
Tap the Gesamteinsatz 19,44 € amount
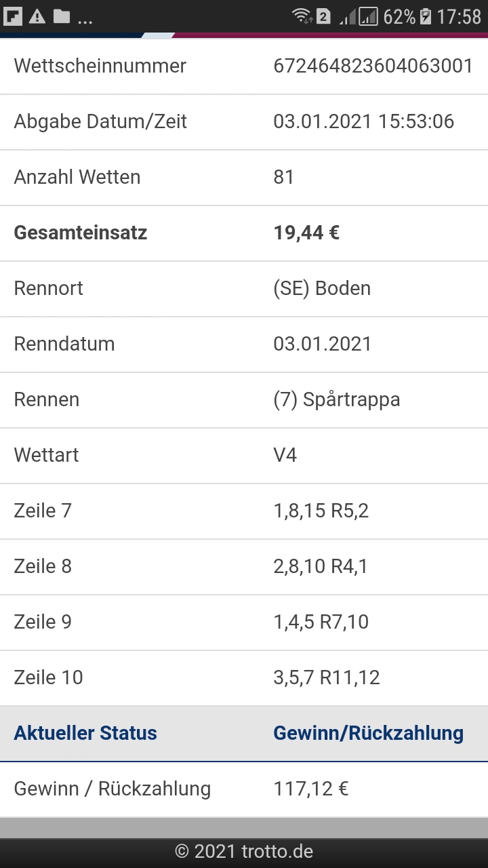[x=306, y=233]
